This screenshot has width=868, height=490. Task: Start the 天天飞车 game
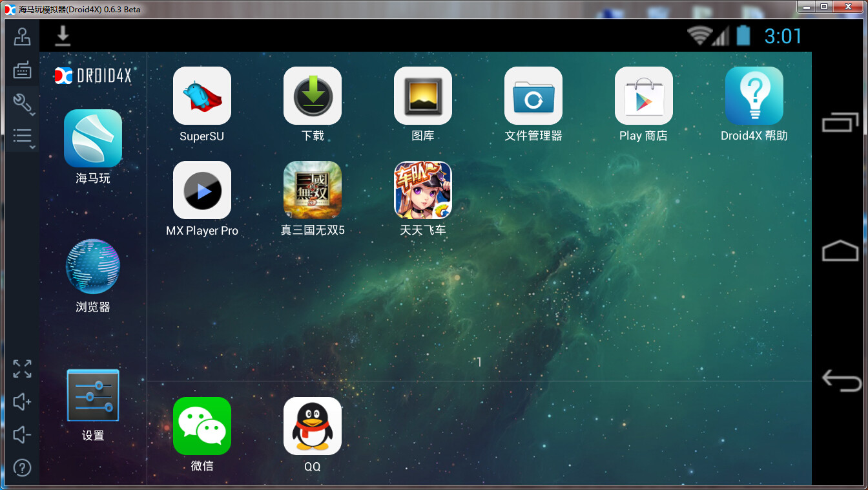click(423, 190)
